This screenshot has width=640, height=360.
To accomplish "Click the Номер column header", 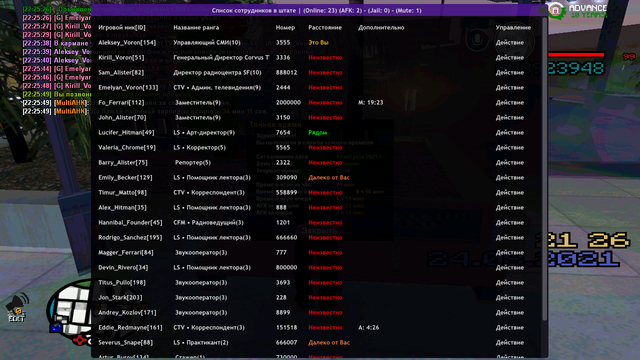I will pos(285,28).
